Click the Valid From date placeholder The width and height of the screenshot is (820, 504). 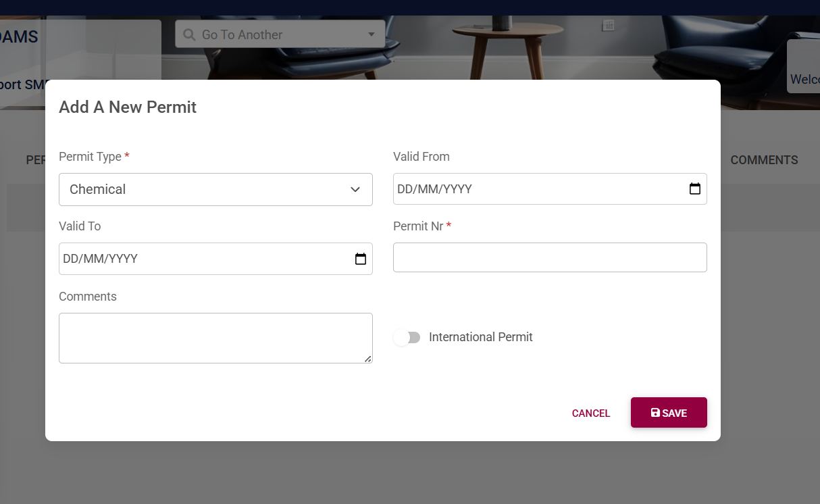pos(435,189)
